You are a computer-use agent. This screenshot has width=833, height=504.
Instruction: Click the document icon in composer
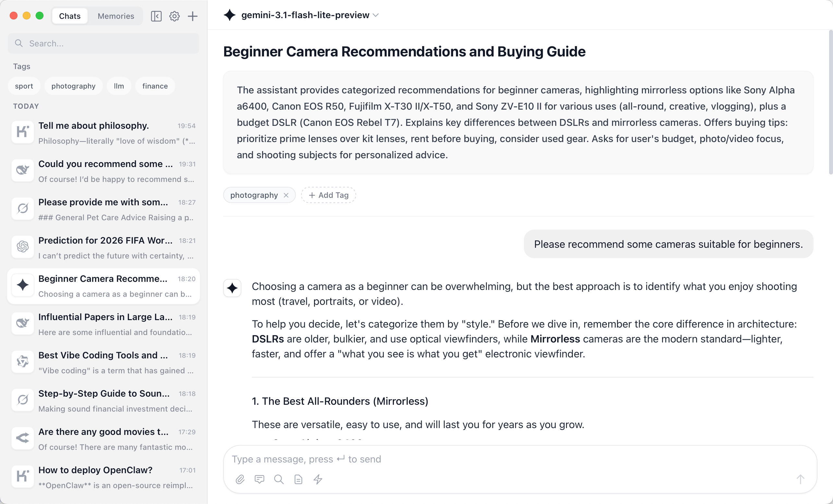click(x=298, y=479)
